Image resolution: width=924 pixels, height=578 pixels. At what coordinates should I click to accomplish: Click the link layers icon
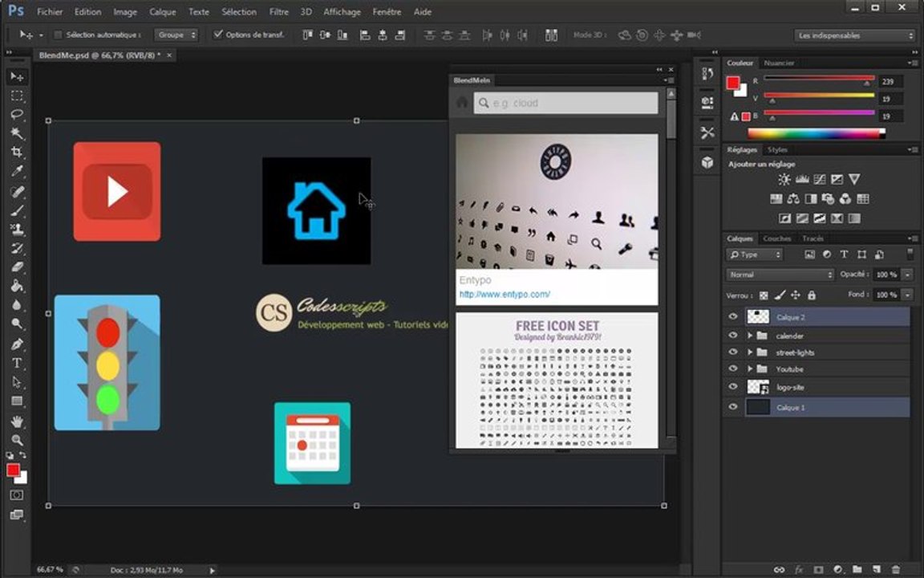point(779,569)
